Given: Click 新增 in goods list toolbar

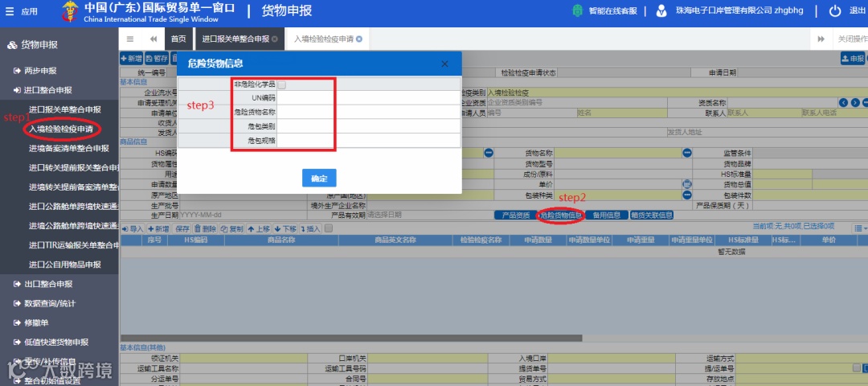Looking at the screenshot, I should tap(158, 228).
